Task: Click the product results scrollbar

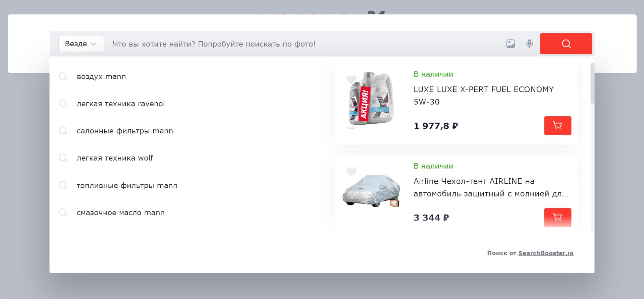Action: [x=592, y=83]
